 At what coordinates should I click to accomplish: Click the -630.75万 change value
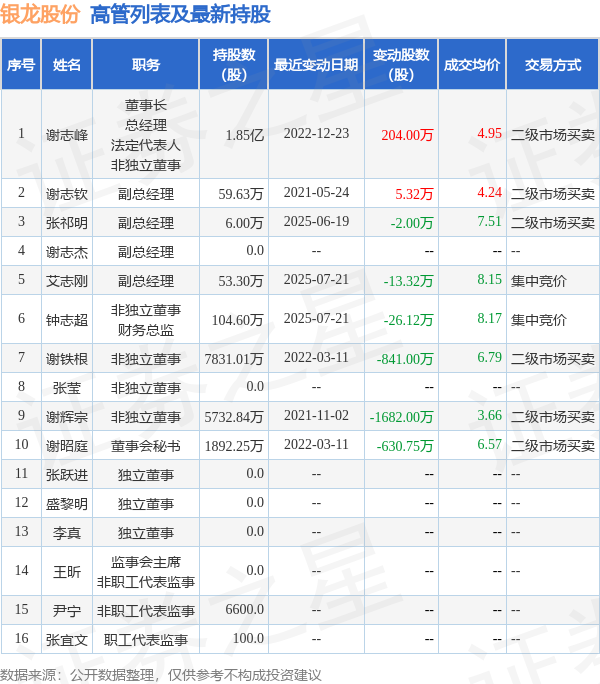pyautogui.click(x=405, y=446)
